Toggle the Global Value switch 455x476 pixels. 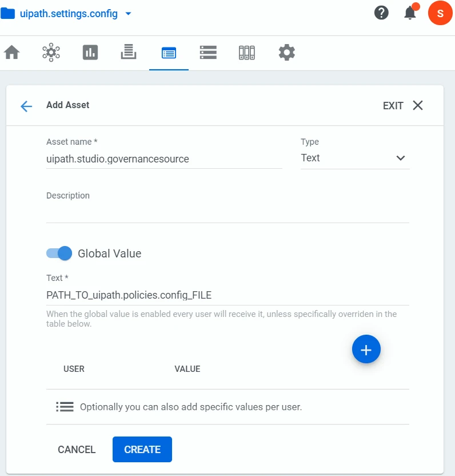point(59,253)
